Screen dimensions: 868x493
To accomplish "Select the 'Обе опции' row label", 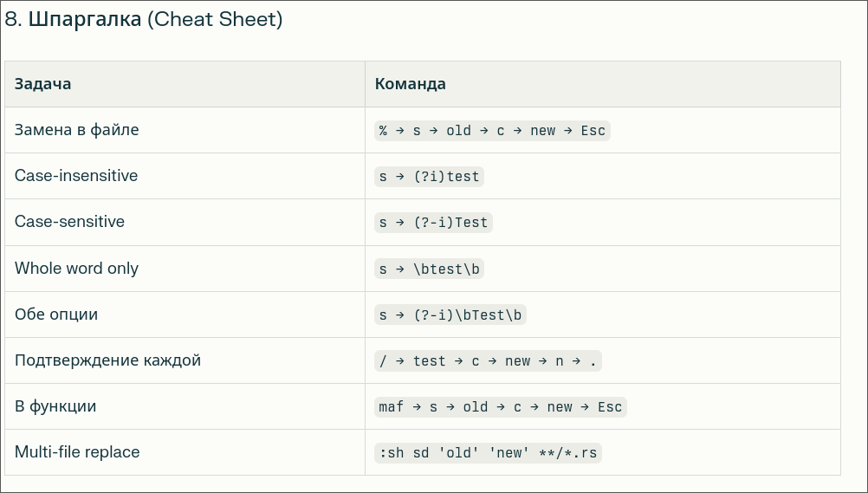I will [x=56, y=315].
